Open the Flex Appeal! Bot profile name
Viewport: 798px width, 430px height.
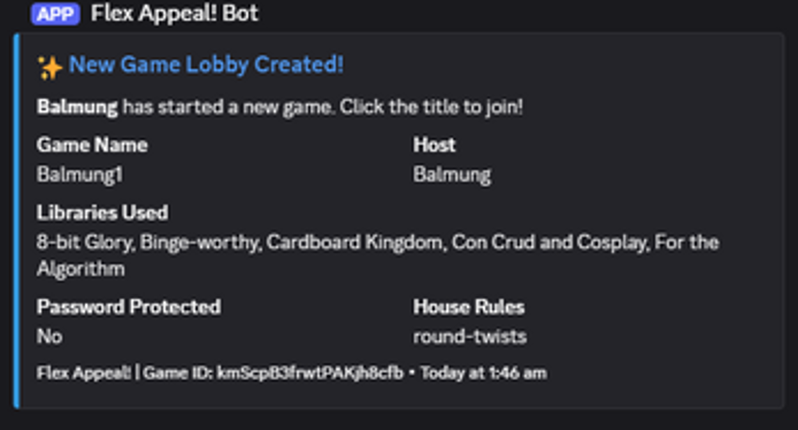click(175, 14)
